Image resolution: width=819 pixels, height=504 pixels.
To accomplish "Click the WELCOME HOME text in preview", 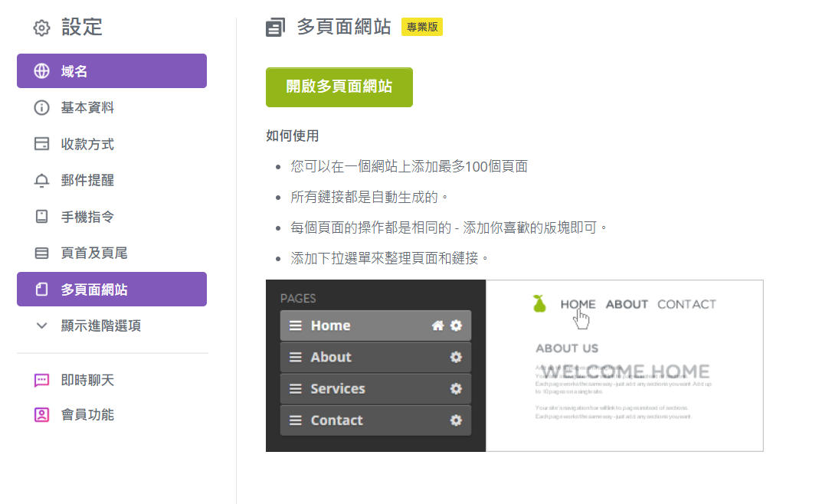I will pos(625,371).
